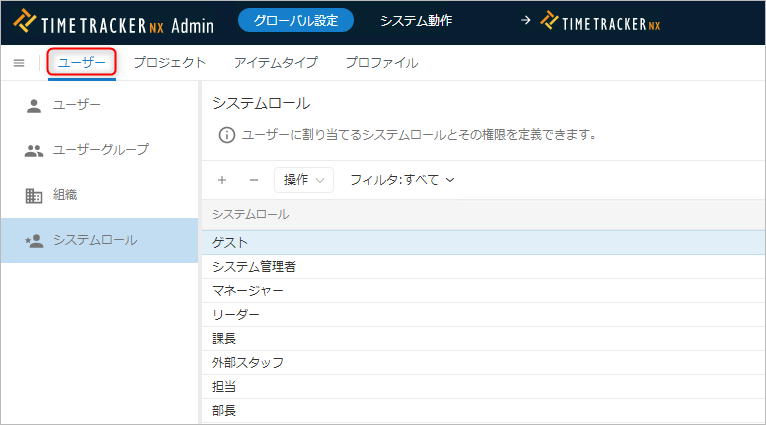Select the 外部スタッフ role row
Viewport: 766px width, 425px height.
tap(248, 363)
